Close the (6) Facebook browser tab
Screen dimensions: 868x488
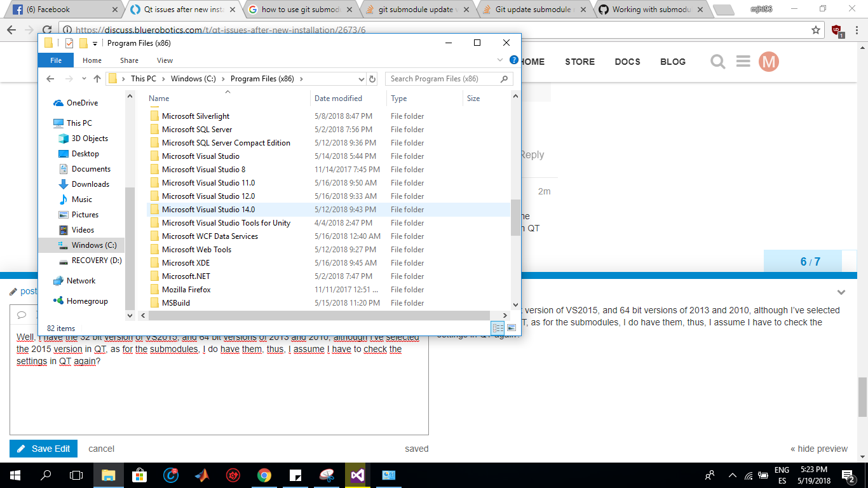[115, 10]
